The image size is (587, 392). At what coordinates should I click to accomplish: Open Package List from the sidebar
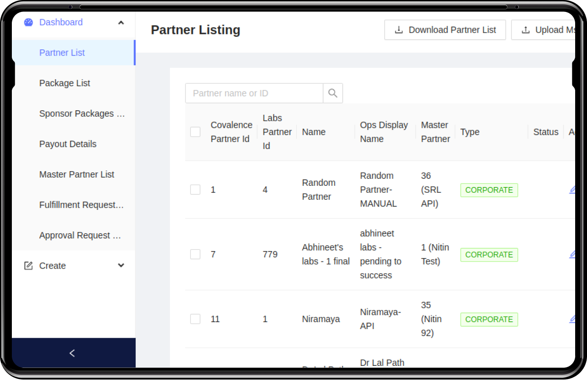click(65, 83)
